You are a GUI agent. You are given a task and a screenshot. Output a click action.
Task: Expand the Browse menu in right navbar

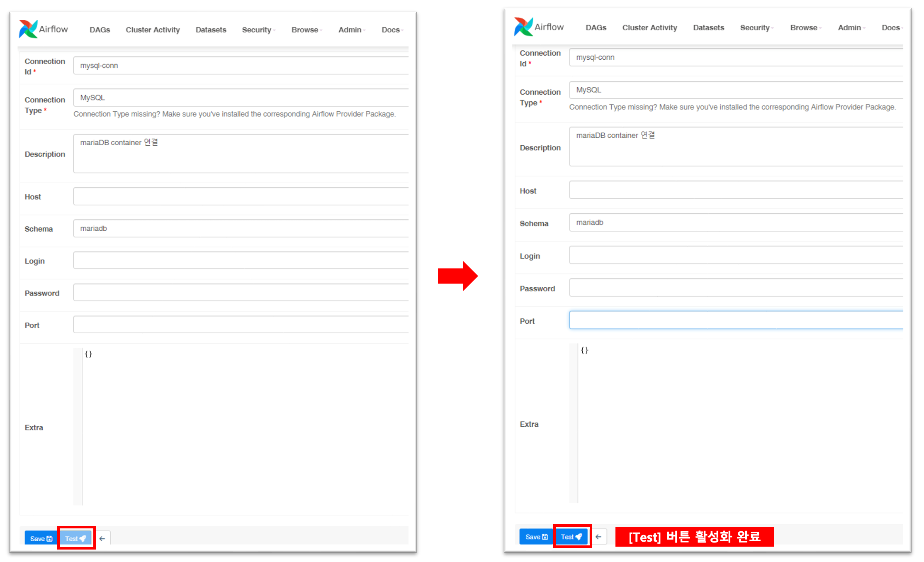point(805,28)
